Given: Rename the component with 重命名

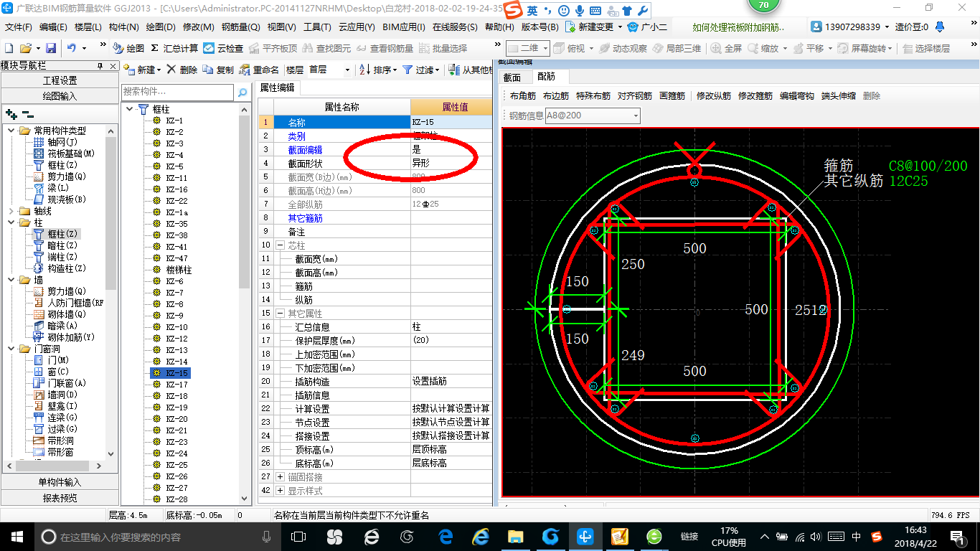Looking at the screenshot, I should pos(259,70).
